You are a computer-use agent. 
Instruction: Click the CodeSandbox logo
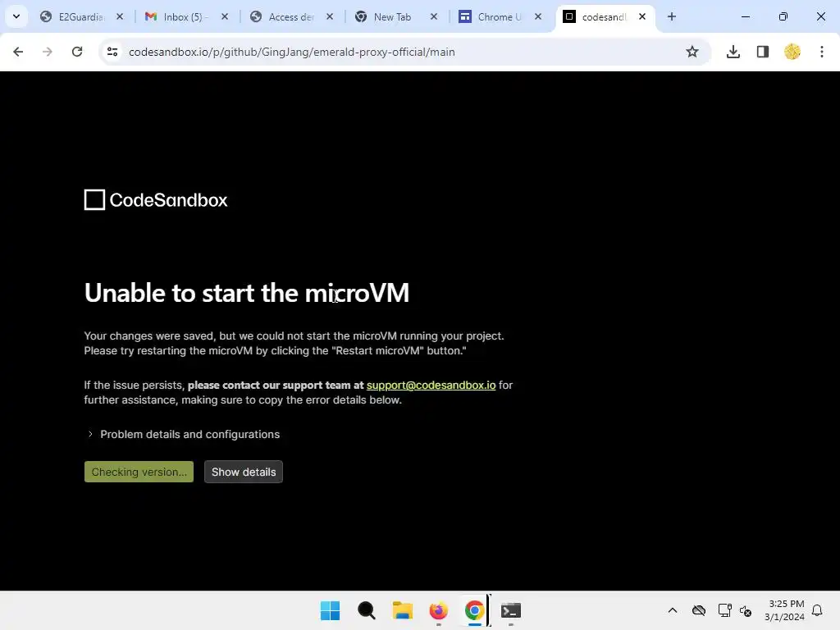tap(156, 200)
